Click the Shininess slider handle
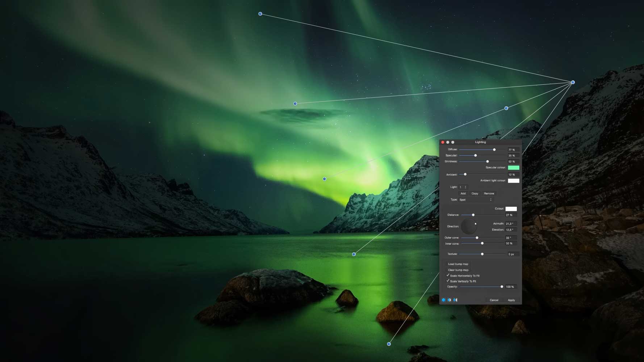Screen dimensions: 644x362 click(488, 161)
